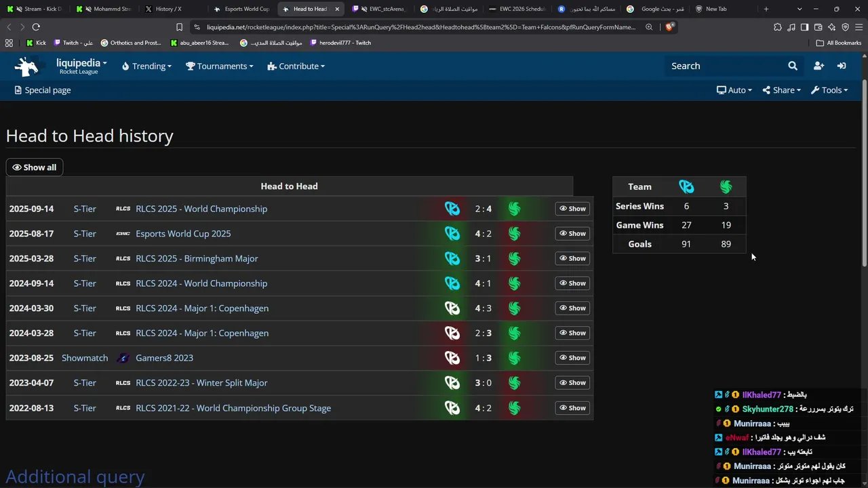Image resolution: width=868 pixels, height=488 pixels.
Task: Toggle the browser sidebar panel icon
Action: [x=804, y=27]
